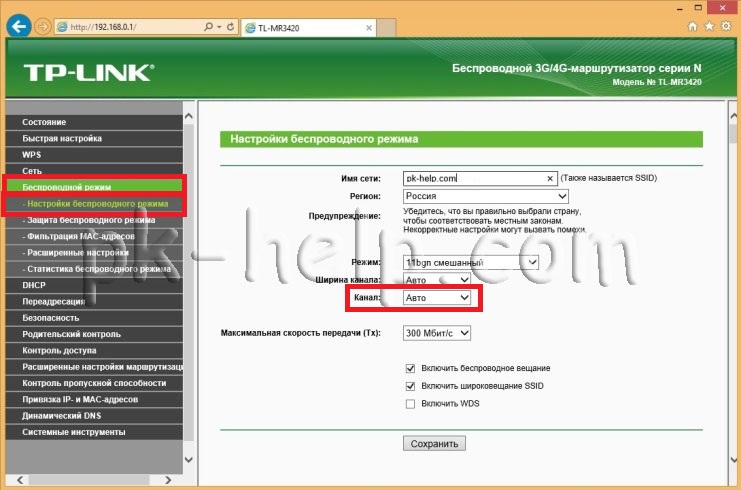Click the search magnifier in address bar
Screen dimensions: 741x490
tap(208, 27)
